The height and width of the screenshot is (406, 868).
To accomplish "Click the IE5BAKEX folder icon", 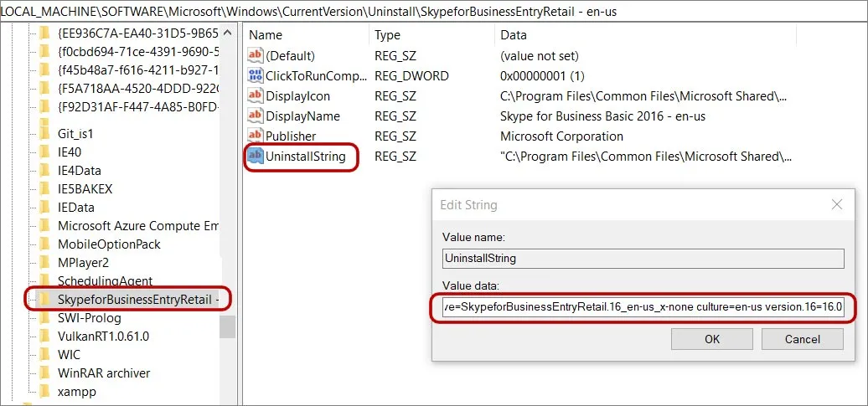I will coord(45,188).
